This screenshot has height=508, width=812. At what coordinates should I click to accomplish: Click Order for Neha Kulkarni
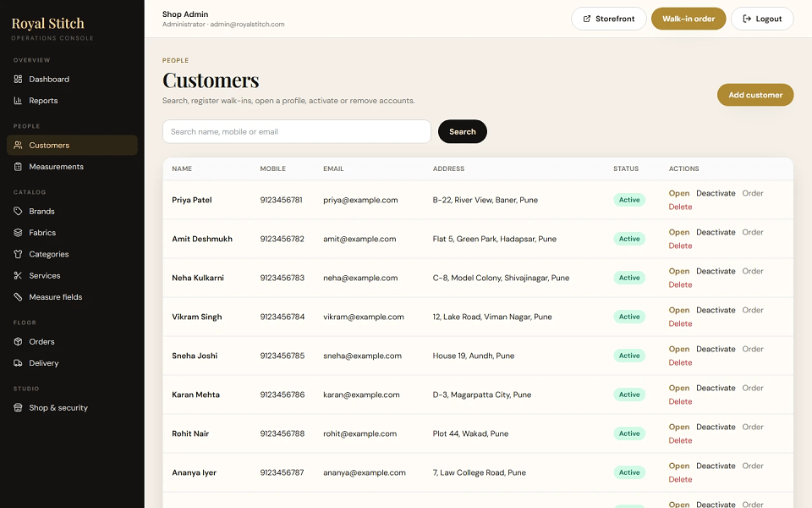coord(753,271)
